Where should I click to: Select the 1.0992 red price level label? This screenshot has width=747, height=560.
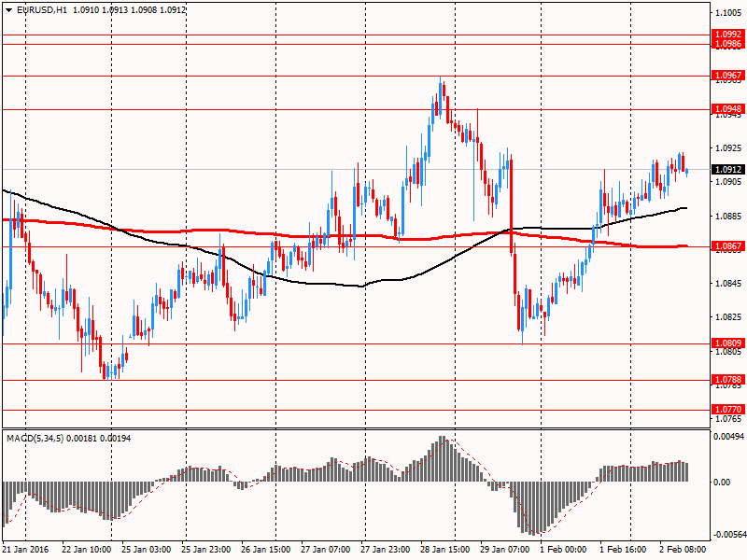728,35
